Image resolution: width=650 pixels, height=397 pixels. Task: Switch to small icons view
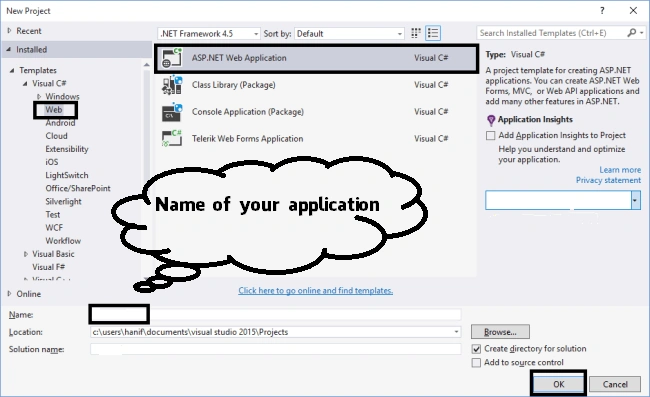(415, 33)
